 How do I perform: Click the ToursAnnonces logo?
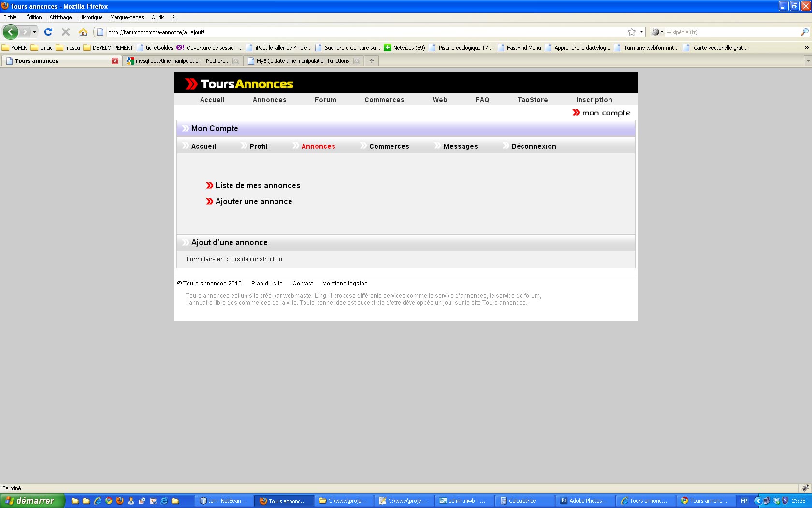point(239,84)
